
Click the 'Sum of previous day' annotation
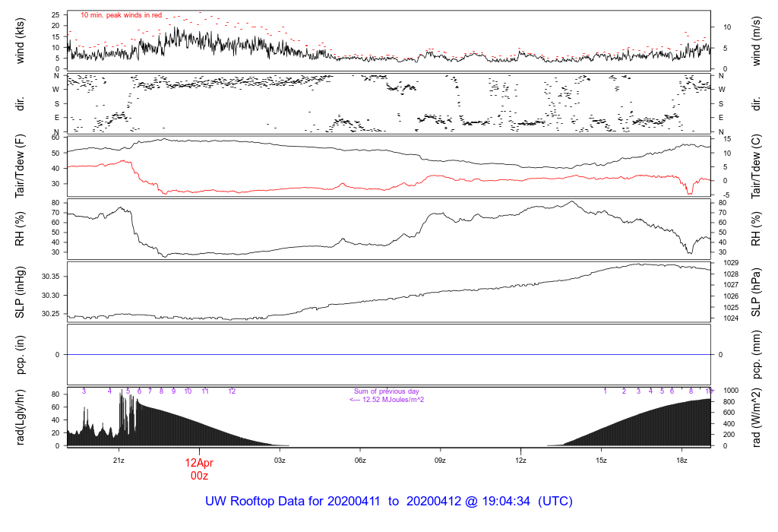click(386, 391)
